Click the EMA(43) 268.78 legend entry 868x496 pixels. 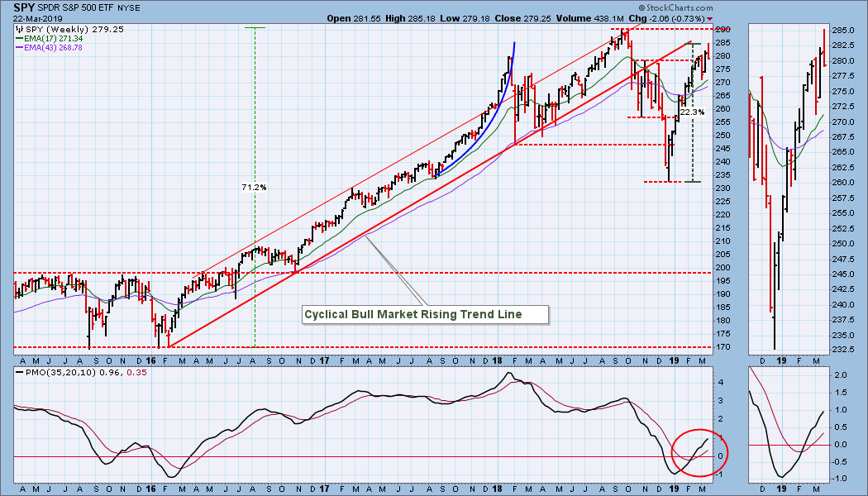point(50,48)
